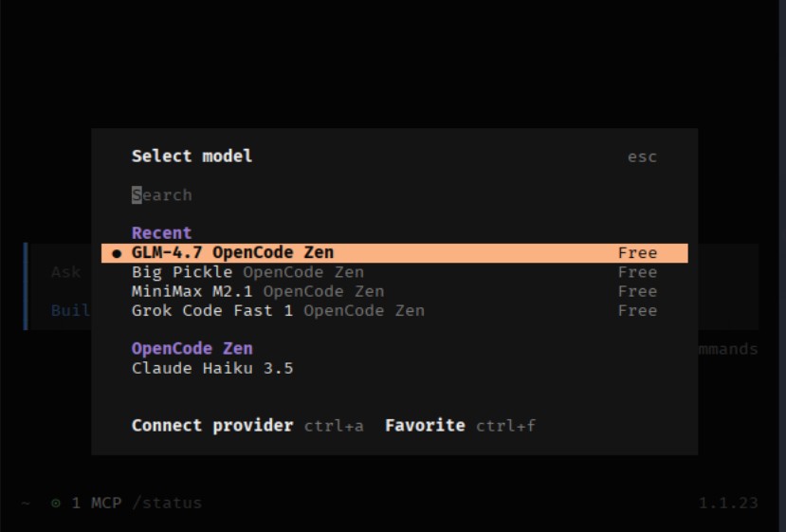Click the Favorite action
The height and width of the screenshot is (532, 786).
(425, 426)
